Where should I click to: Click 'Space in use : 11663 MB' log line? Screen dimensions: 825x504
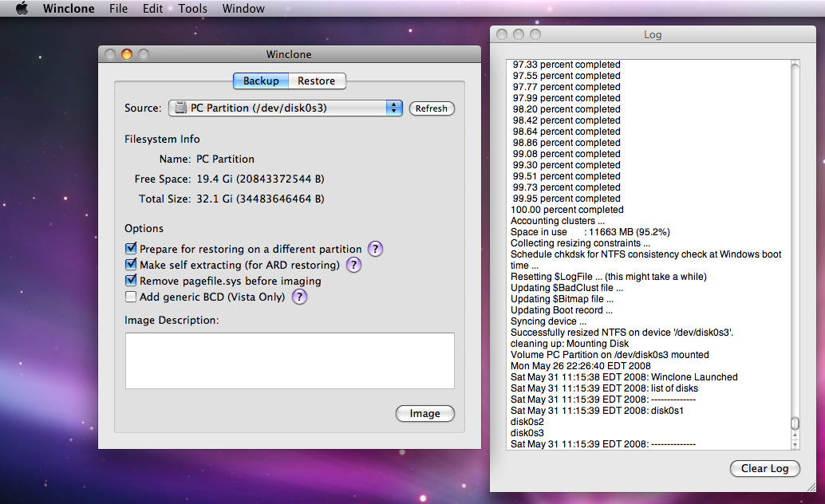[x=590, y=232]
